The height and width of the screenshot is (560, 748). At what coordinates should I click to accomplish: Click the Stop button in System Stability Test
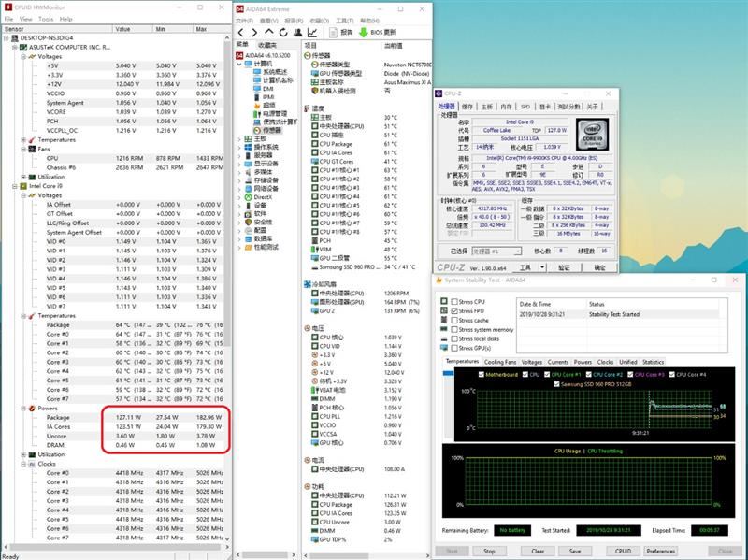click(x=489, y=551)
